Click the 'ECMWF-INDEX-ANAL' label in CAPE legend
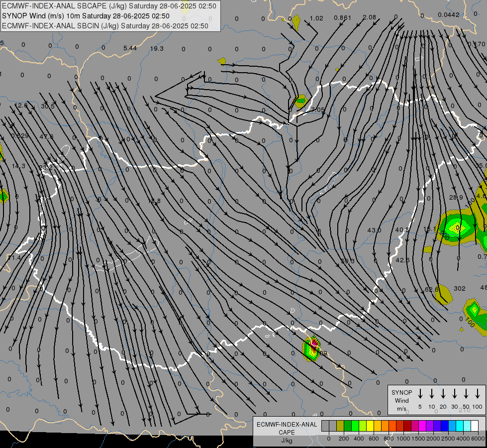 [x=287, y=425]
